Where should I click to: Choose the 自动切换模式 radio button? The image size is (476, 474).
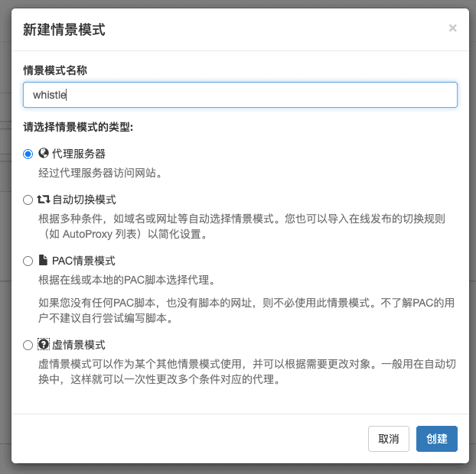[28, 200]
